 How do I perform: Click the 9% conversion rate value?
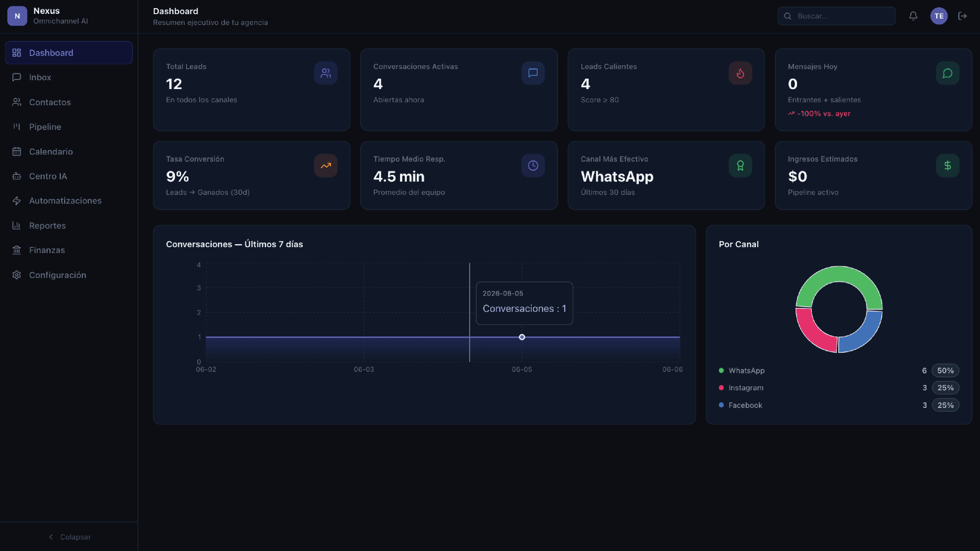tap(177, 176)
